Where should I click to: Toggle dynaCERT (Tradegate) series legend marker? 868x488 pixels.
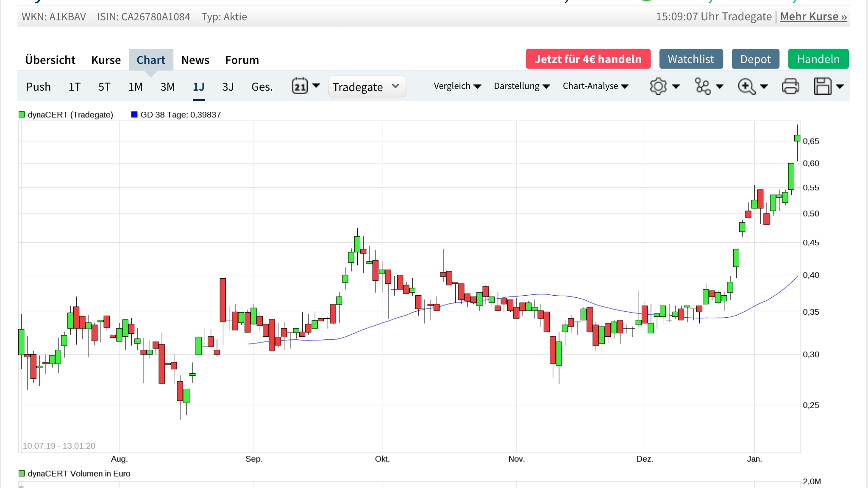pyautogui.click(x=22, y=115)
